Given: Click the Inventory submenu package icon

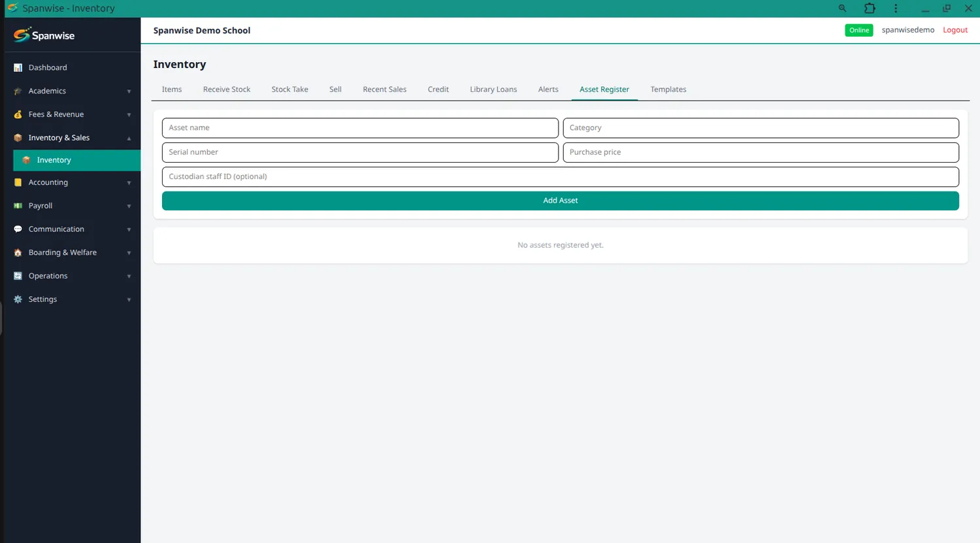Looking at the screenshot, I should coord(26,160).
